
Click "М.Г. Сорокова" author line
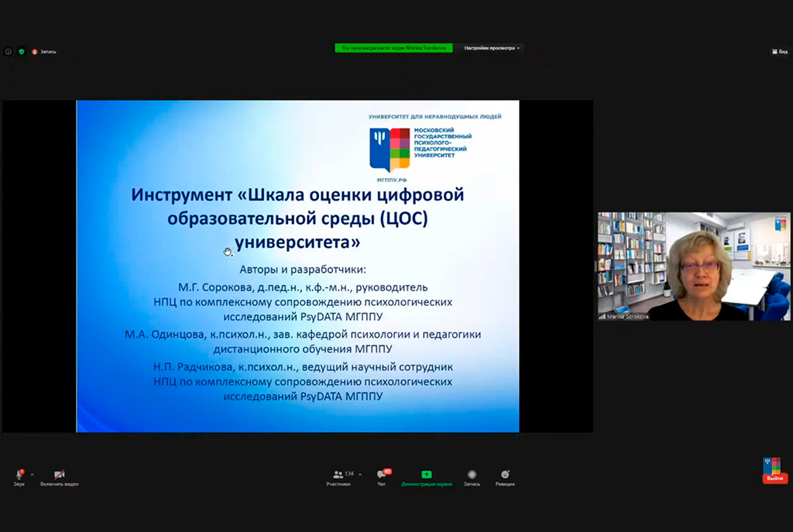pos(303,287)
